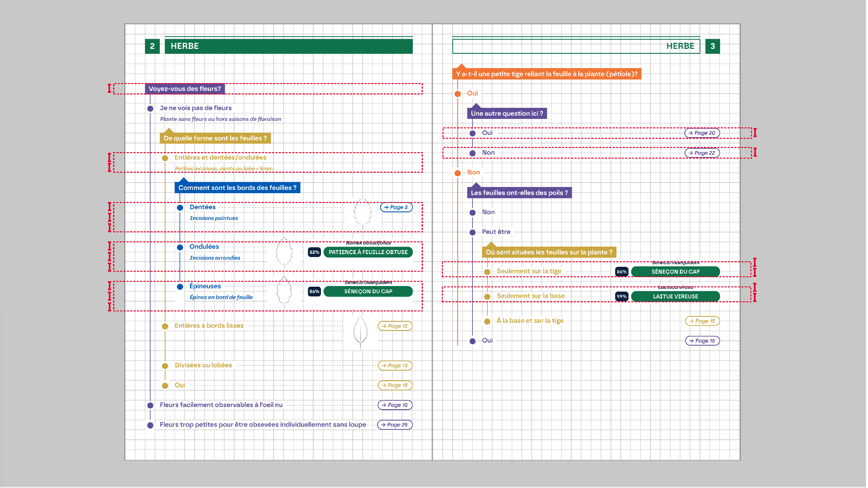Screen dimensions: 868x488
Task: Select the 'Je ne vois pas de fleurs' bullet
Action: click(151, 109)
